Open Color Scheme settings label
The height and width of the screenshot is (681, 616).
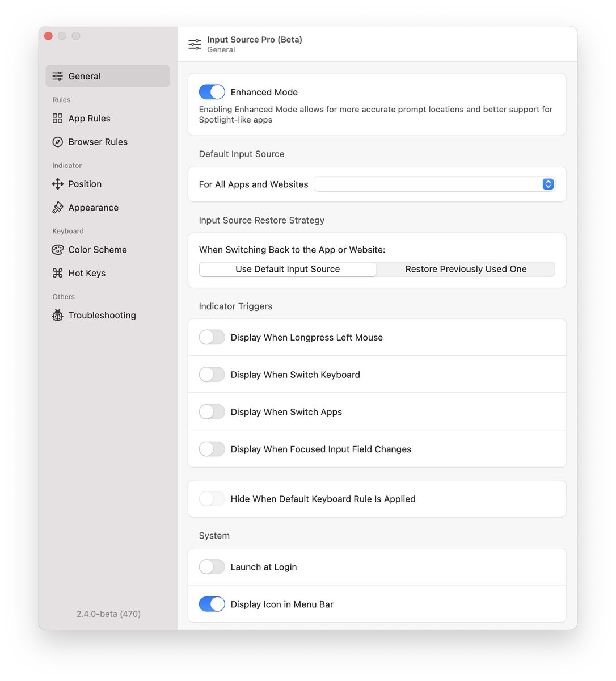(98, 250)
